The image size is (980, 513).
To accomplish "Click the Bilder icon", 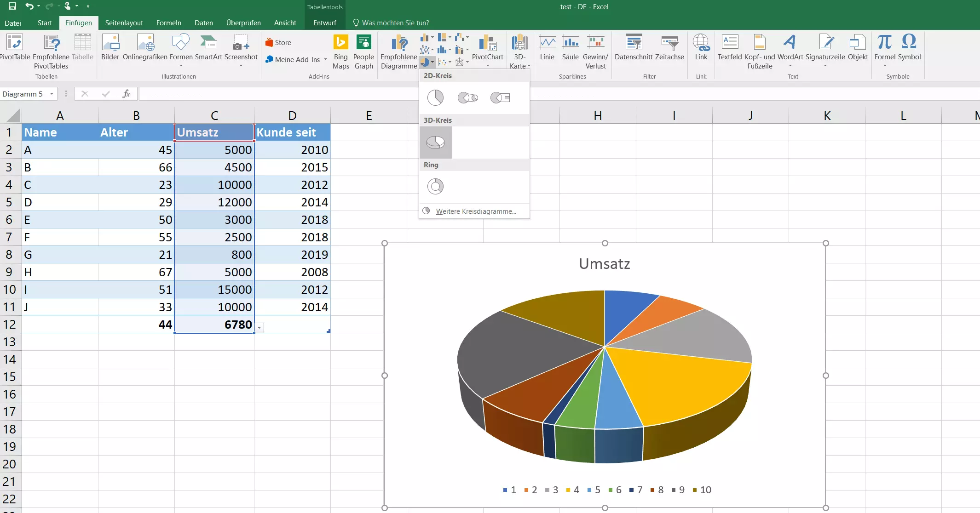I will pos(110,47).
